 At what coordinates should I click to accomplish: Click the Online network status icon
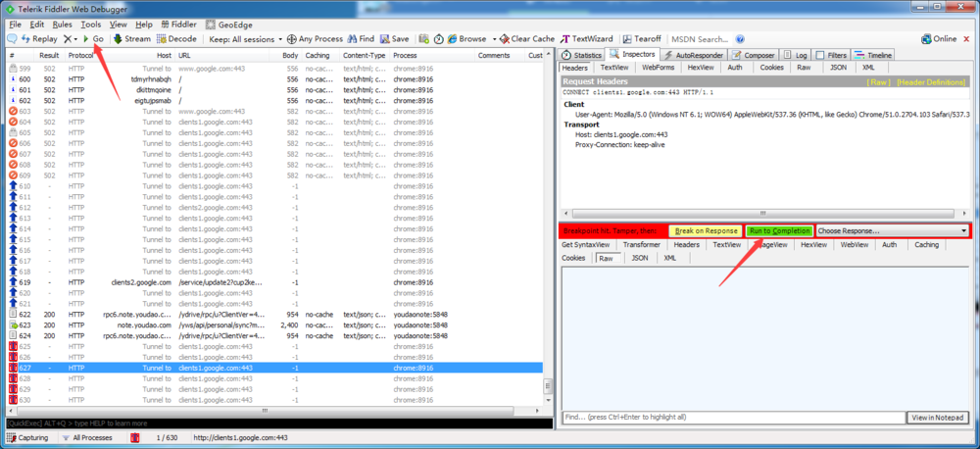click(926, 39)
